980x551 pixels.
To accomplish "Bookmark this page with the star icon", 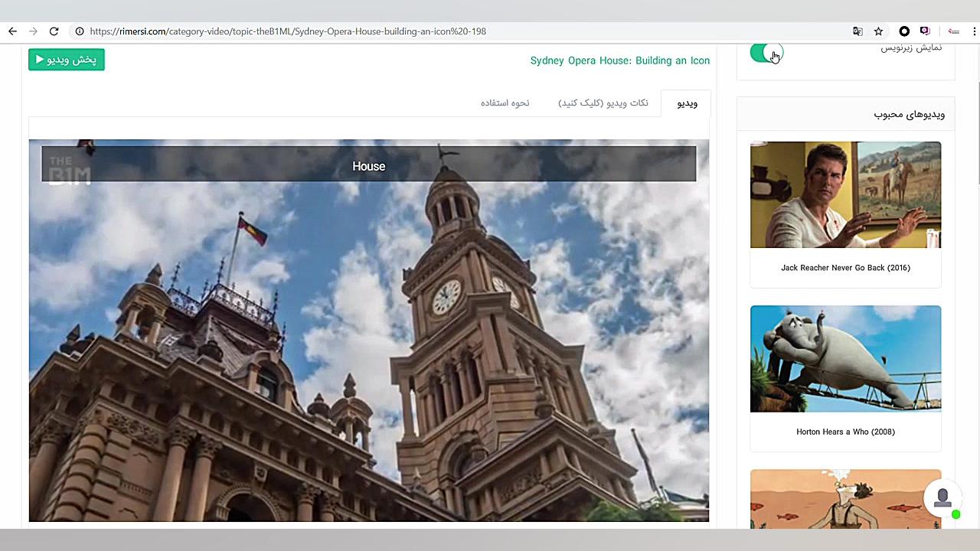I will click(879, 31).
